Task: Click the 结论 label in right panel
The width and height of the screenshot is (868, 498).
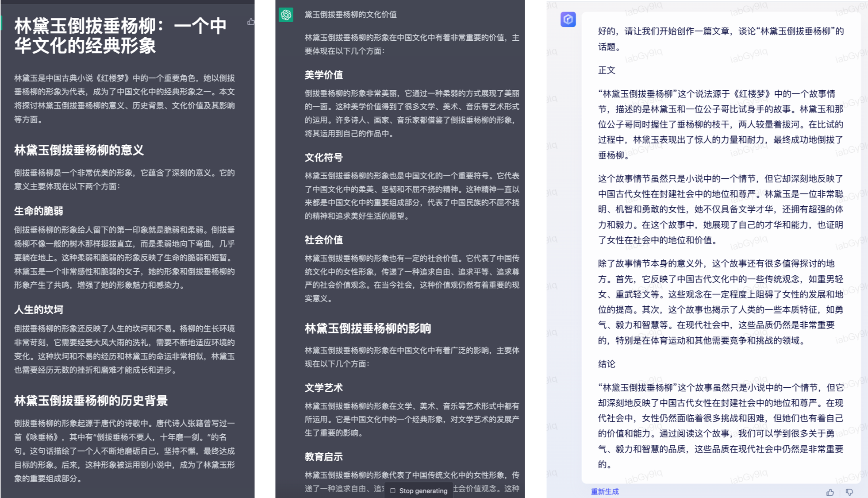Action: (x=607, y=363)
